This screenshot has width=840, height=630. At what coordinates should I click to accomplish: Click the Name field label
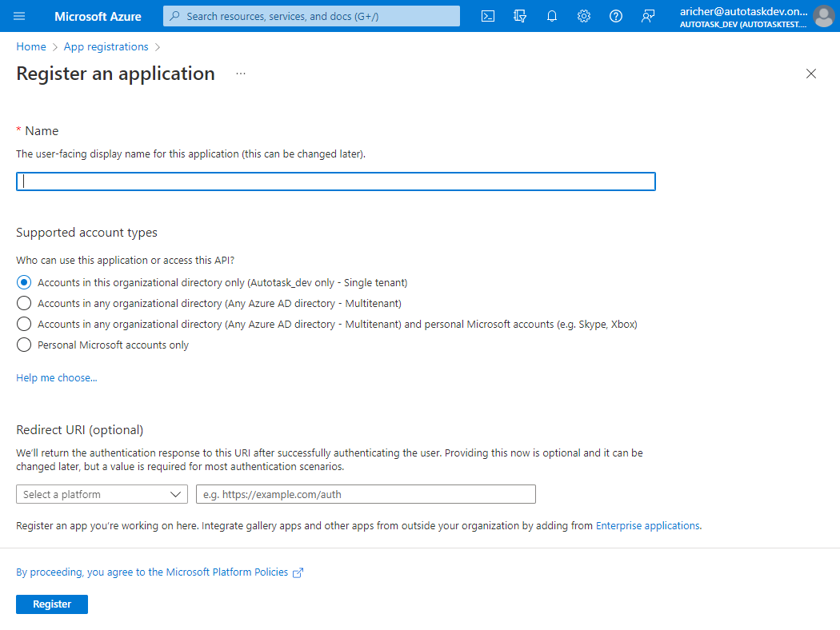pos(42,130)
